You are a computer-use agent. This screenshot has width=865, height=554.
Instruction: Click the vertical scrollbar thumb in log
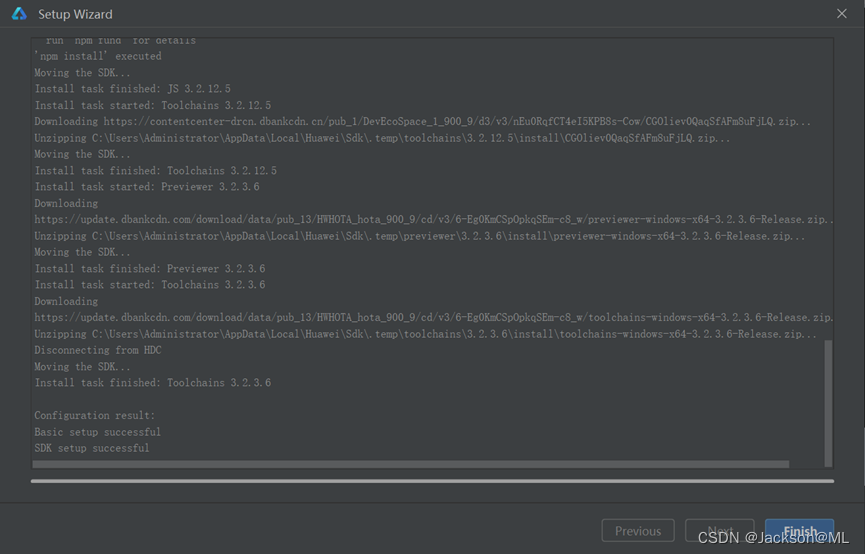tap(828, 403)
